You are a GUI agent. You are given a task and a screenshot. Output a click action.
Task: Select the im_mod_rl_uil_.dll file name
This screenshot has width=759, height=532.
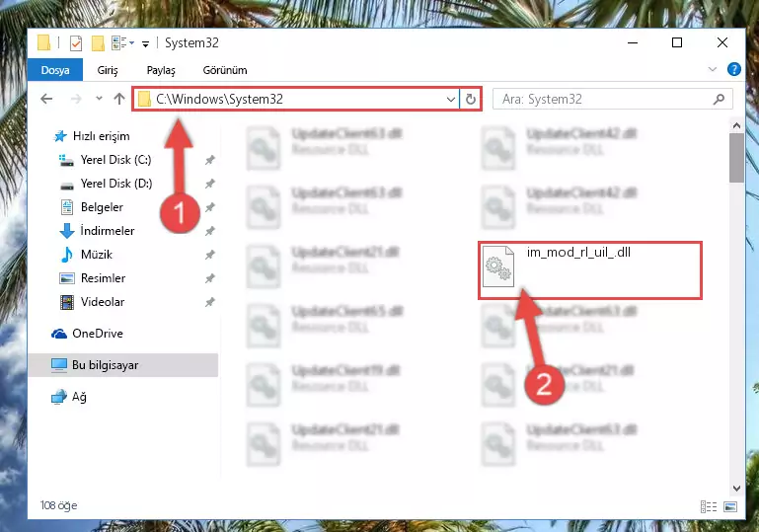(x=578, y=253)
